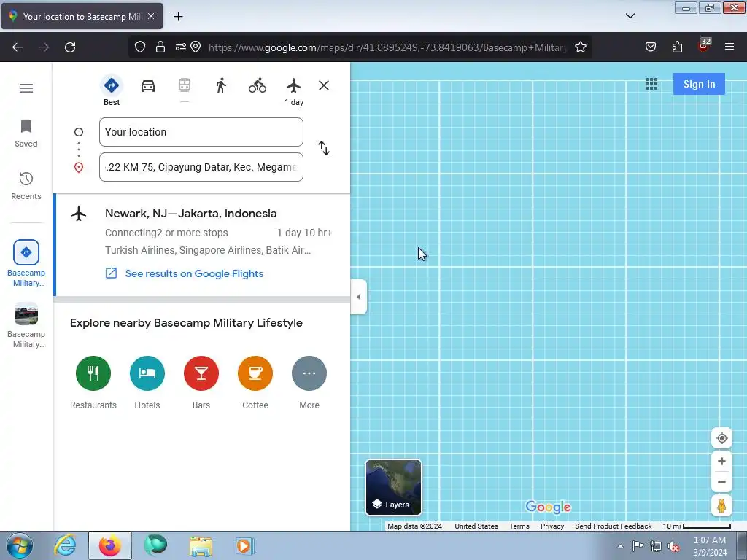Launch Internet Explorer from taskbar

point(65,545)
